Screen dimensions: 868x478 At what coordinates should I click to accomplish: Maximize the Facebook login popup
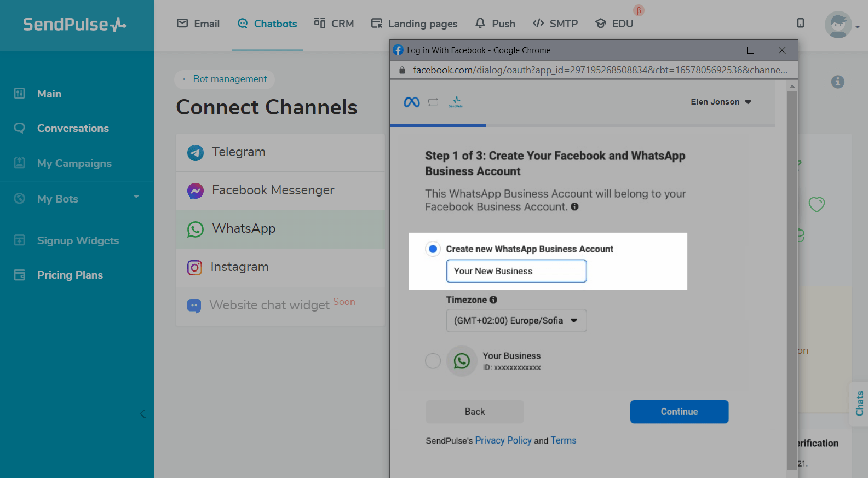point(750,50)
